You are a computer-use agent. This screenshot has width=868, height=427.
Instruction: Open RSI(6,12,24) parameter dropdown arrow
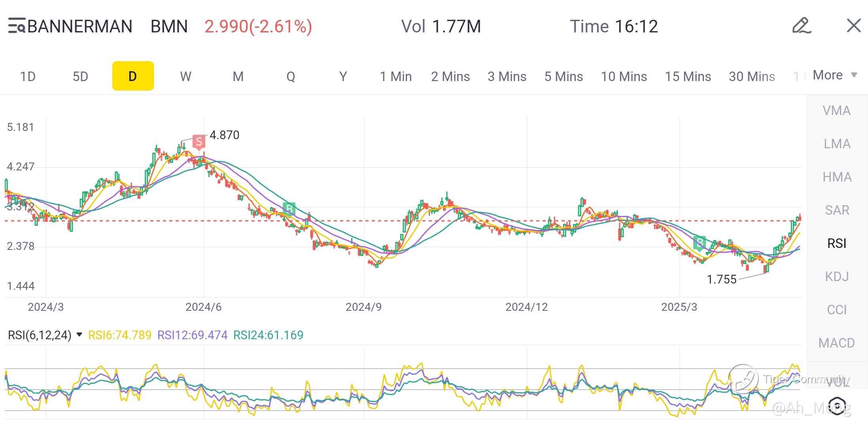(79, 335)
